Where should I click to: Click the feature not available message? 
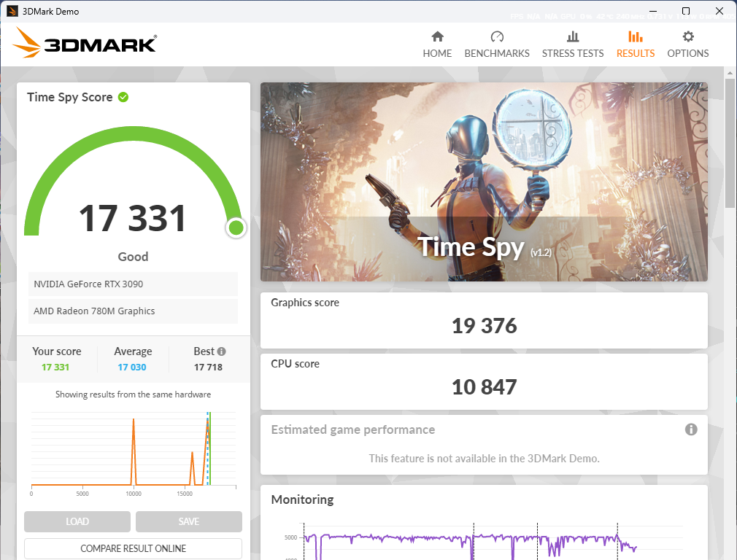(484, 459)
